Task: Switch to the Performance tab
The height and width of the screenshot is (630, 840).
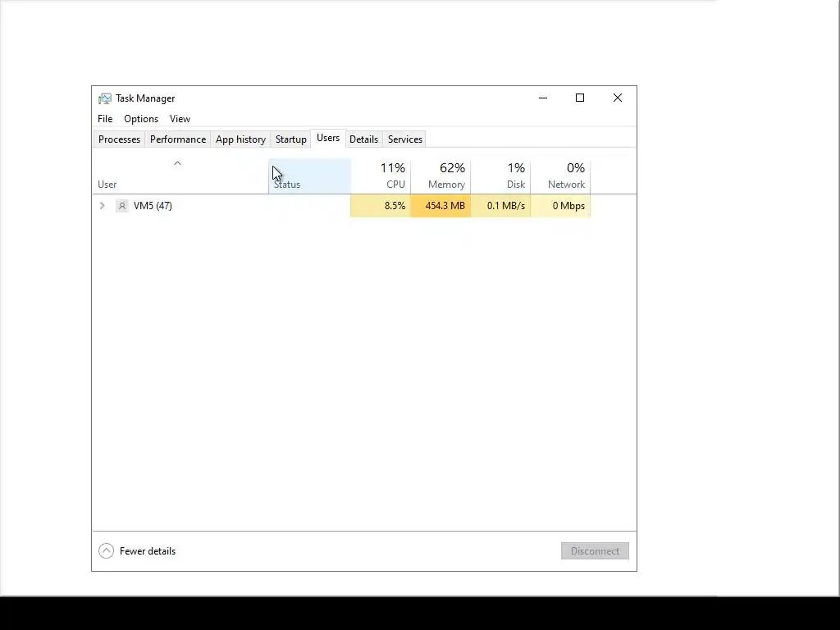Action: click(178, 139)
